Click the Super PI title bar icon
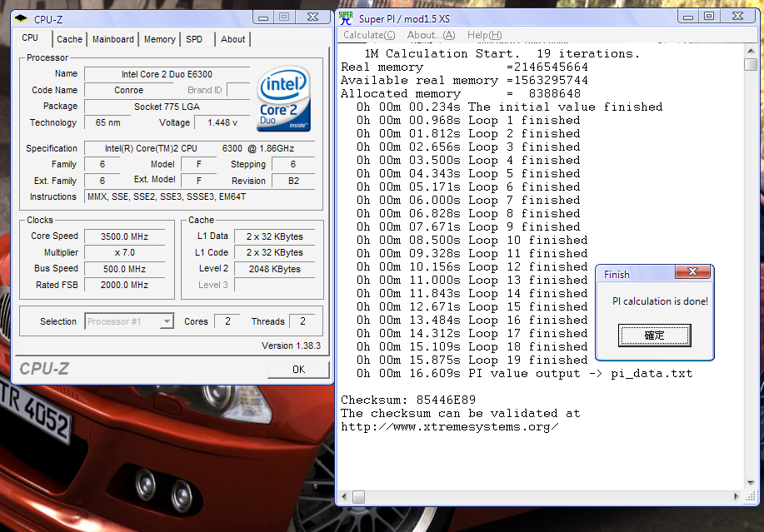 346,18
